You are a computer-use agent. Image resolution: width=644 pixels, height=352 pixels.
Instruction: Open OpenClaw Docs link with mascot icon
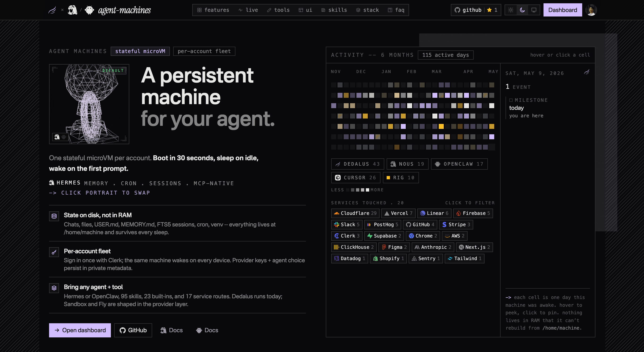pyautogui.click(x=207, y=330)
